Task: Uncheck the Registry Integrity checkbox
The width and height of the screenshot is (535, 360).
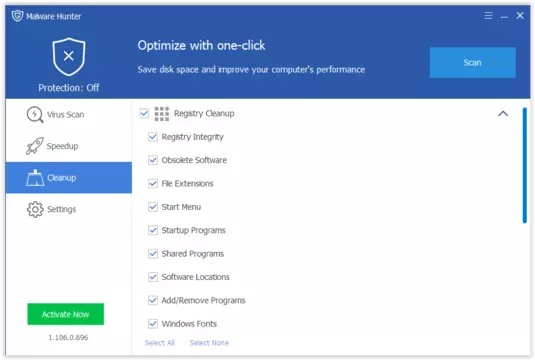Action: 153,137
